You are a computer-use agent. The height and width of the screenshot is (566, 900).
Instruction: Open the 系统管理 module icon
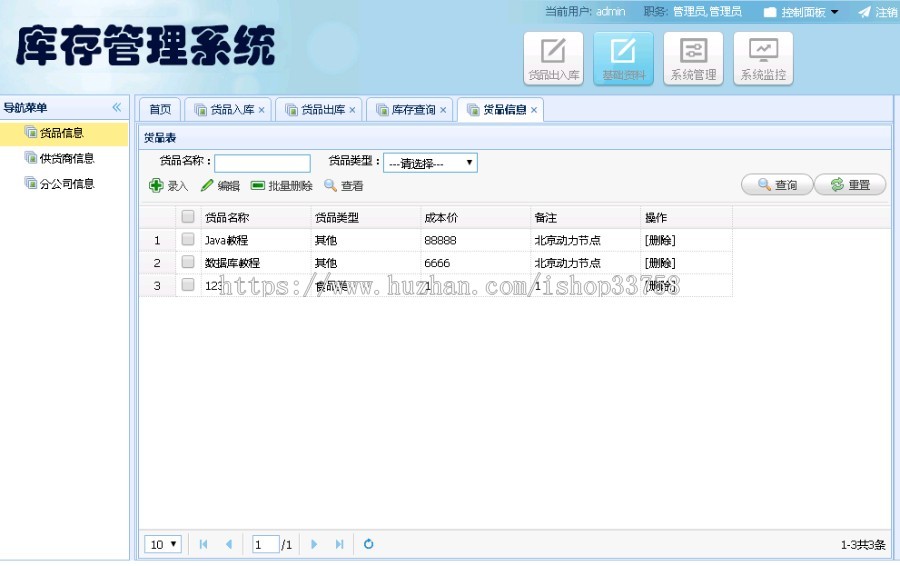(x=693, y=59)
